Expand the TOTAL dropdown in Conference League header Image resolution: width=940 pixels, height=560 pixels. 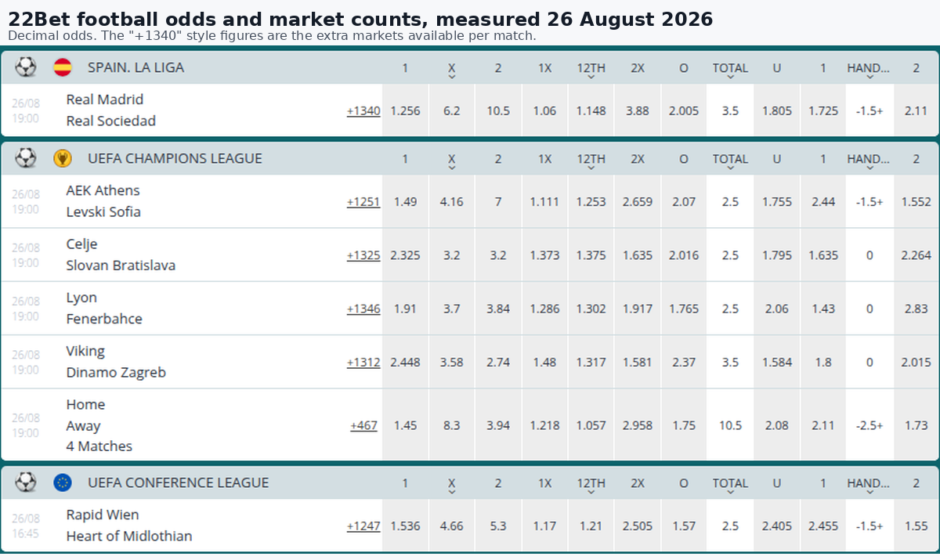[x=730, y=492]
